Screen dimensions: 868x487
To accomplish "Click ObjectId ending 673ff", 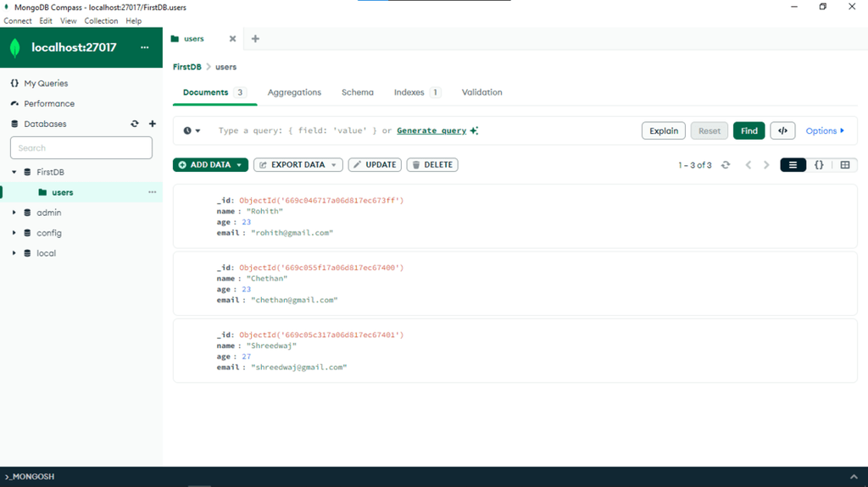I will click(x=321, y=201).
